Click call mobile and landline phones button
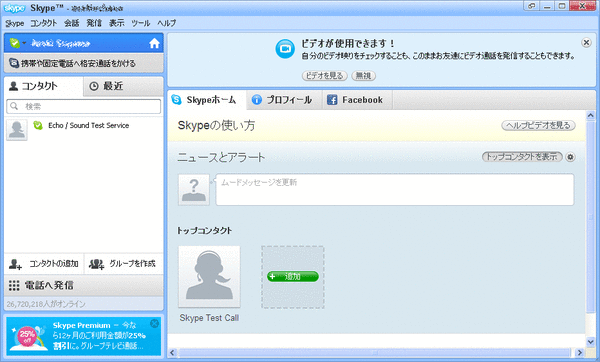 84,63
